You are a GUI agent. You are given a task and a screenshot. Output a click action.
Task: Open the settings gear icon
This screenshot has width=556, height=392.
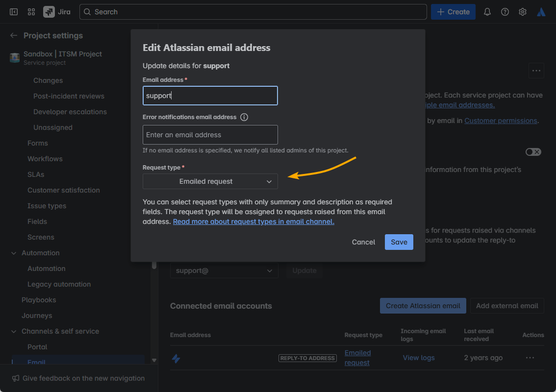pyautogui.click(x=523, y=12)
